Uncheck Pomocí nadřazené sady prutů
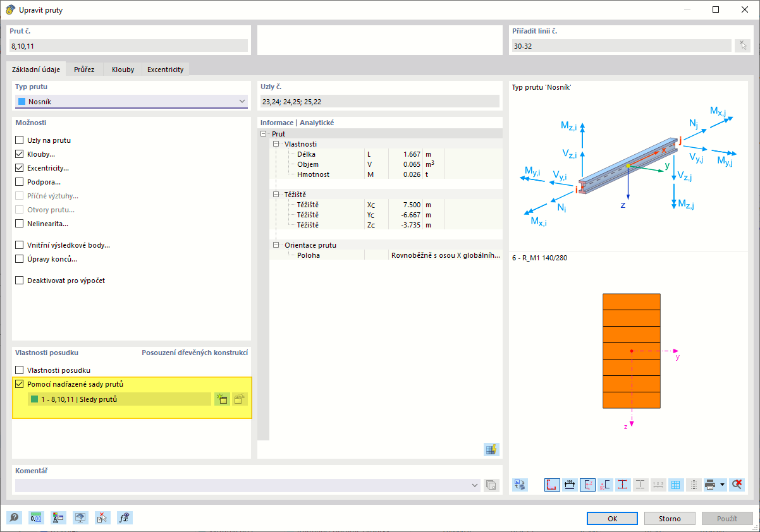The image size is (760, 532). point(20,384)
